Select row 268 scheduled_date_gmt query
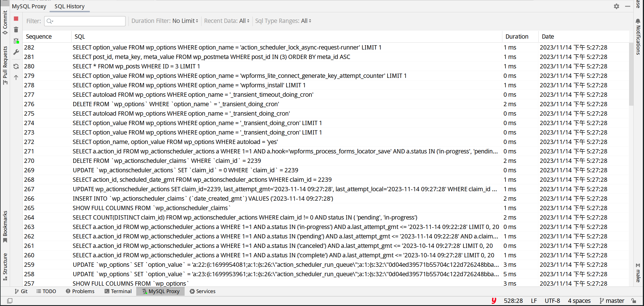Screen dimensions: 644x306 [x=326, y=180]
